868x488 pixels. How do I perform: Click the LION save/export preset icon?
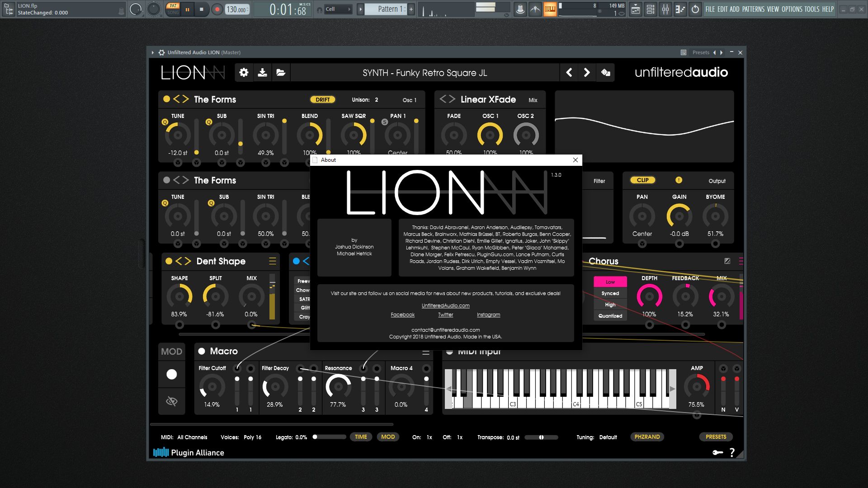tap(262, 73)
